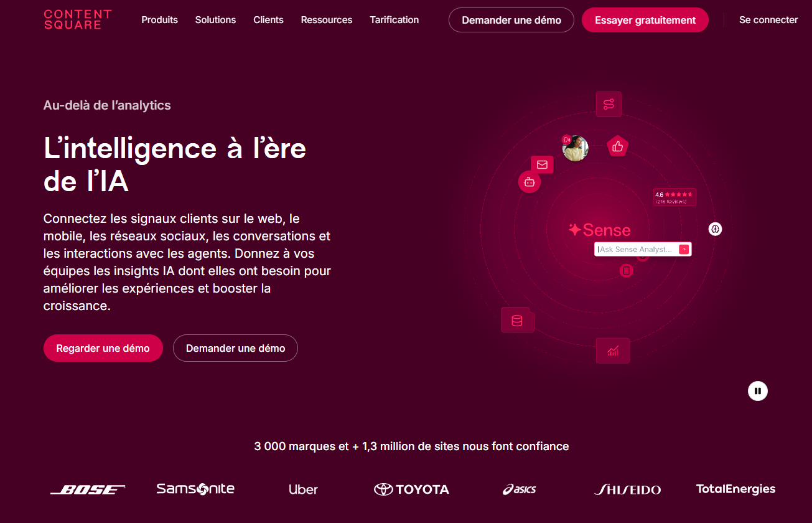Go to the Tarification page
This screenshot has height=523, width=812.
394,20
